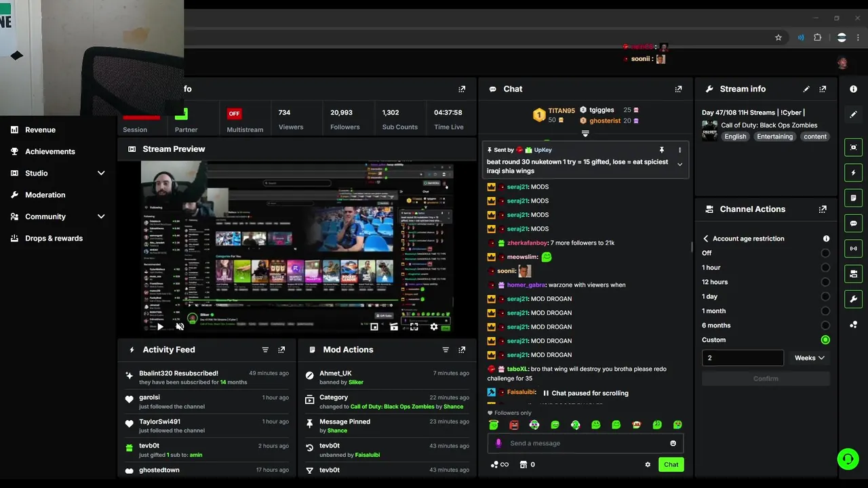Viewport: 868px width, 488px height.
Task: Click the pencil edit icon in right sidebar
Action: (x=853, y=115)
